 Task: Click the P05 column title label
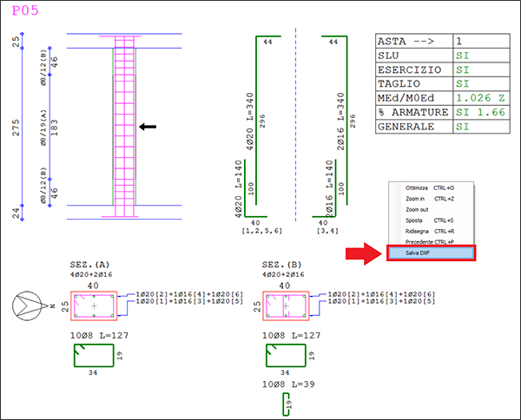pos(22,13)
